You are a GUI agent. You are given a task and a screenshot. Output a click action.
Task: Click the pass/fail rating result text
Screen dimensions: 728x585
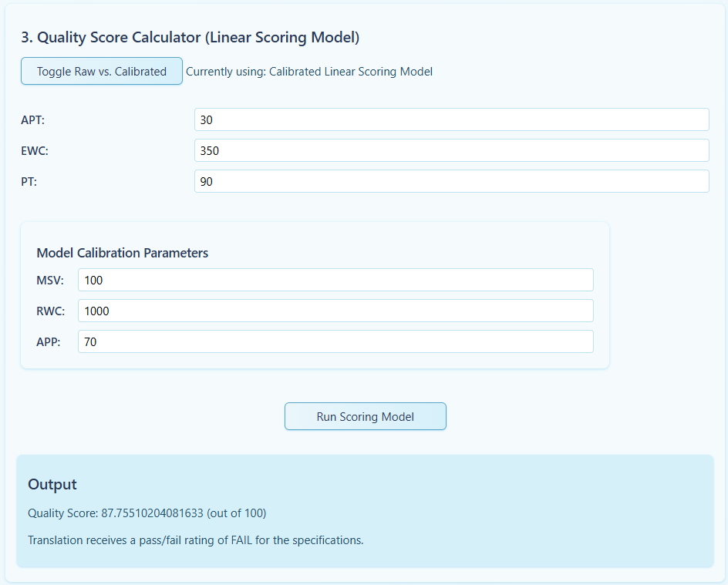[x=195, y=540]
